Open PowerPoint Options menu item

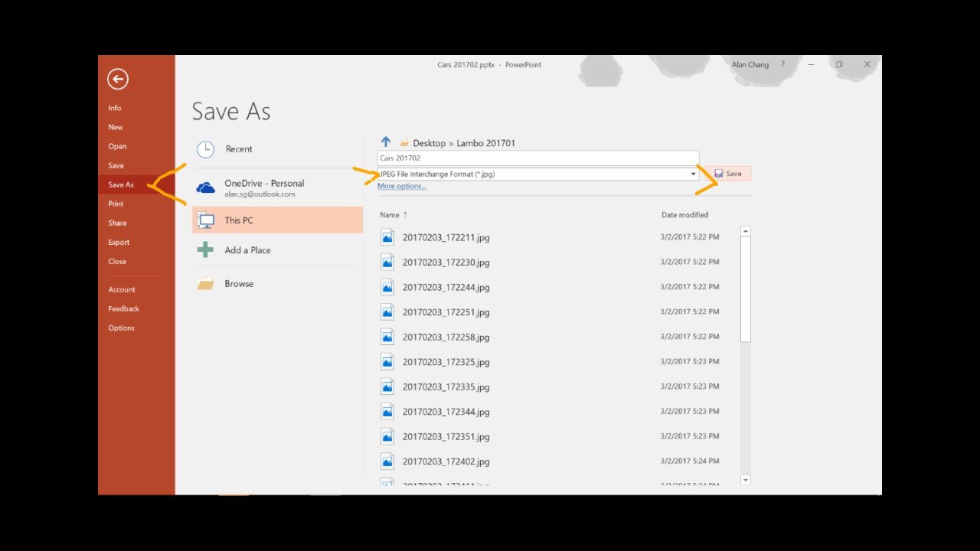tap(121, 328)
